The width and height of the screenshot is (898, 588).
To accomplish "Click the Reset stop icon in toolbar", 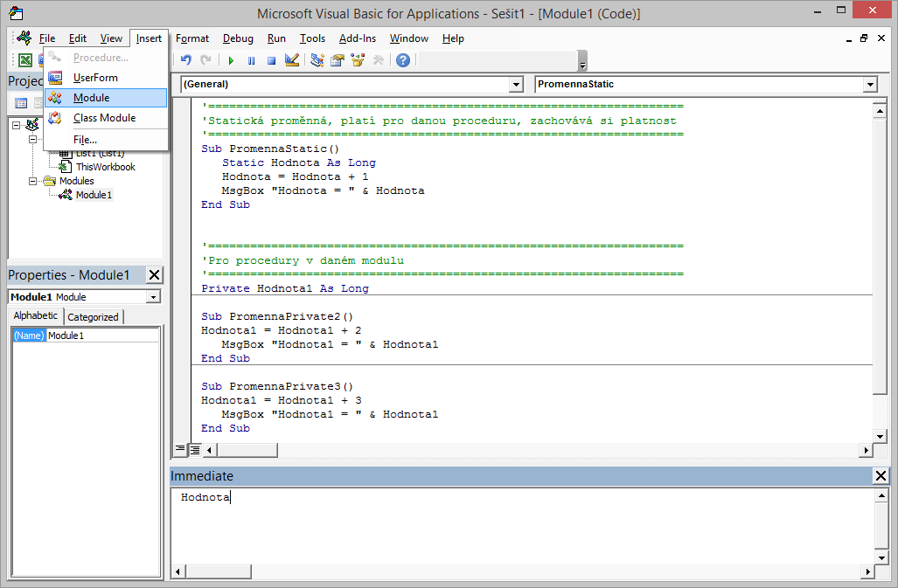I will (x=271, y=60).
